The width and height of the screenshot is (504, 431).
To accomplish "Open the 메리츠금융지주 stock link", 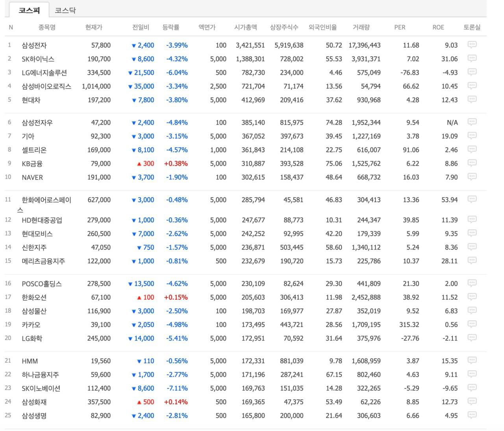I will [x=43, y=261].
